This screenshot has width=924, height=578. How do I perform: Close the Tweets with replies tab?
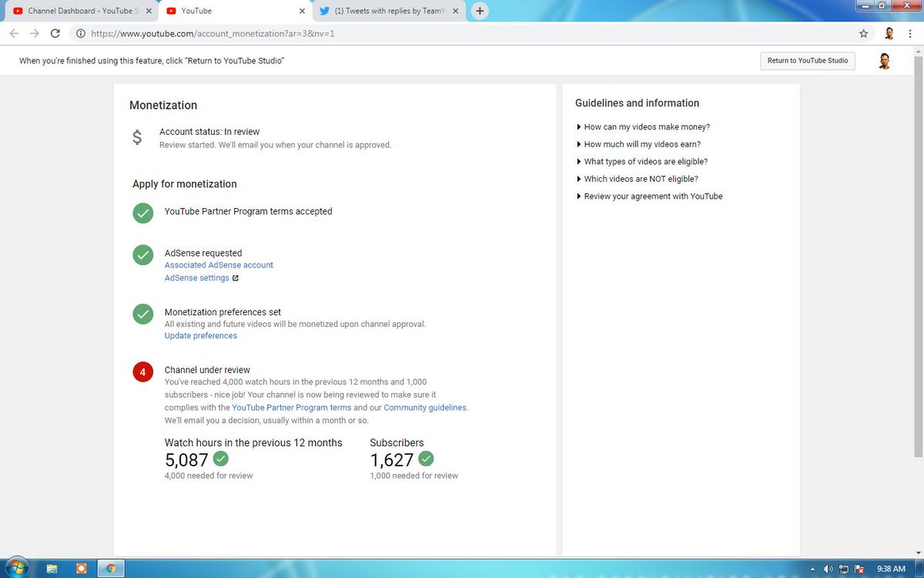455,11
